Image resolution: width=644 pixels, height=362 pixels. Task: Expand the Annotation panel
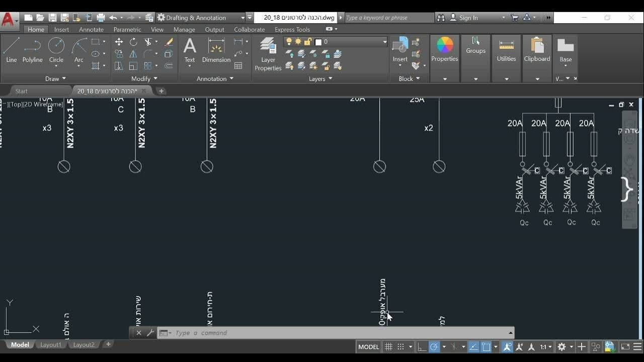click(x=215, y=78)
